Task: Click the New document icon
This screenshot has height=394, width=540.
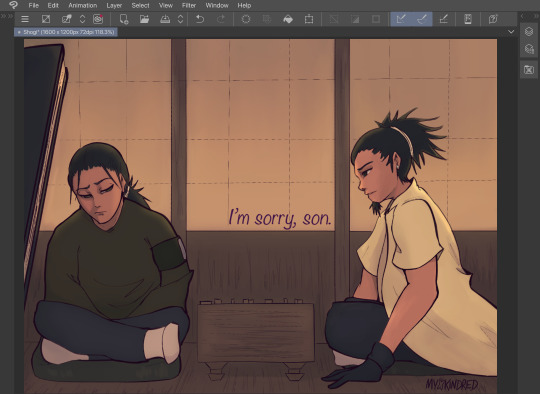Action: [124, 19]
